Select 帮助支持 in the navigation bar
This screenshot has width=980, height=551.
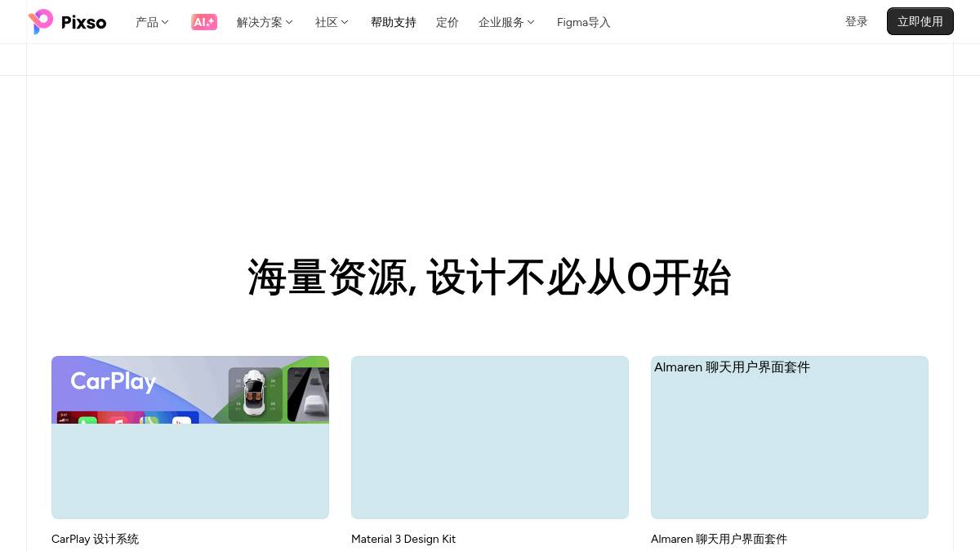coord(394,21)
